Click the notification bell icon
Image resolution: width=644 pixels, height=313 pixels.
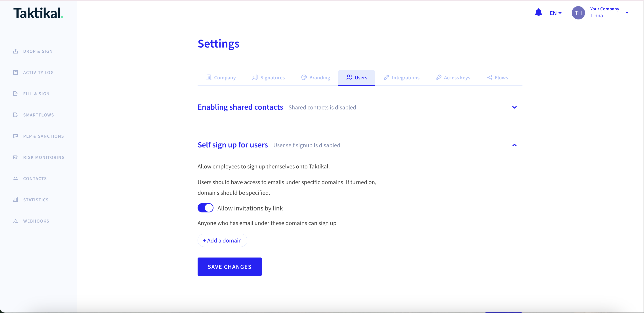click(538, 13)
